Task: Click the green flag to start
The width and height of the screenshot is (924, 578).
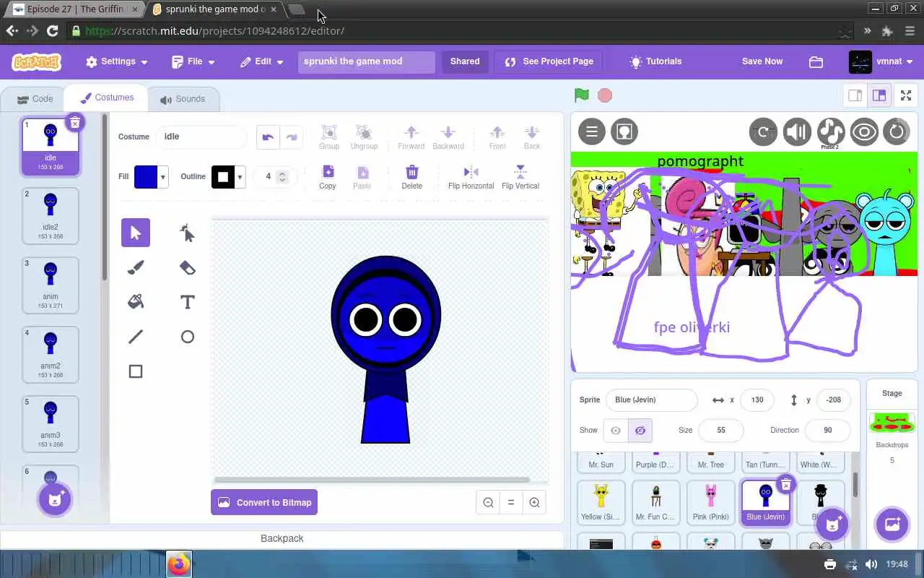Action: point(582,95)
